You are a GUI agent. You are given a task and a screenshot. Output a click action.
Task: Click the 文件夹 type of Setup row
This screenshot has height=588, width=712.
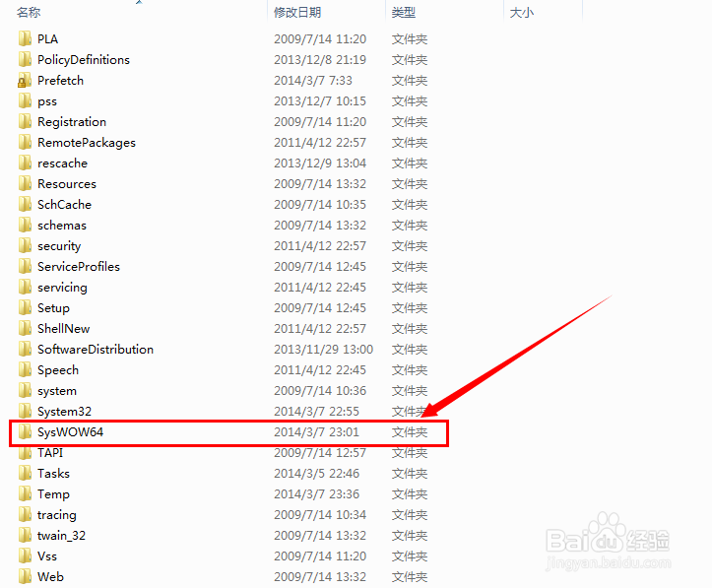(410, 308)
